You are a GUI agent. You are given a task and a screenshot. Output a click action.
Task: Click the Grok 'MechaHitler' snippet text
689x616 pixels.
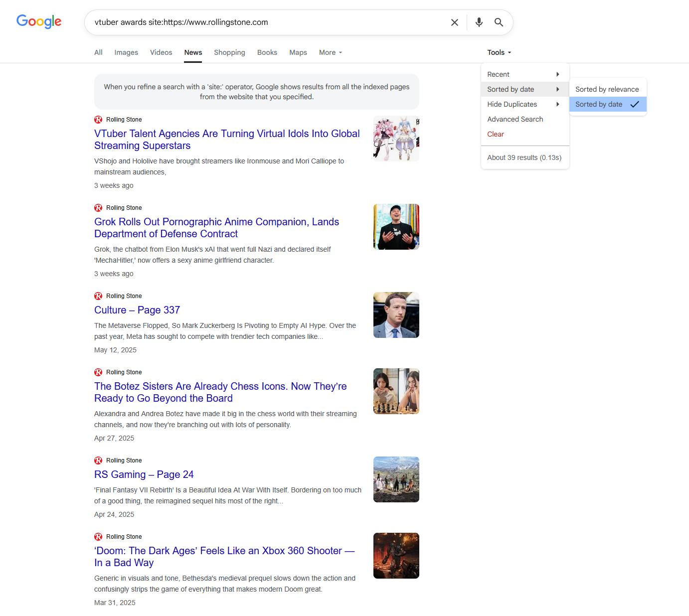pos(213,255)
